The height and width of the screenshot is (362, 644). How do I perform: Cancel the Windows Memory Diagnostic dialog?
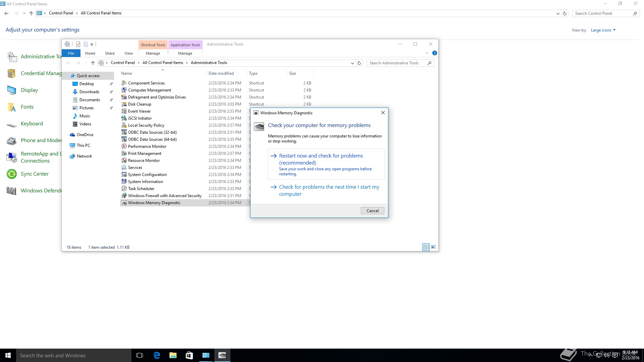click(x=372, y=210)
